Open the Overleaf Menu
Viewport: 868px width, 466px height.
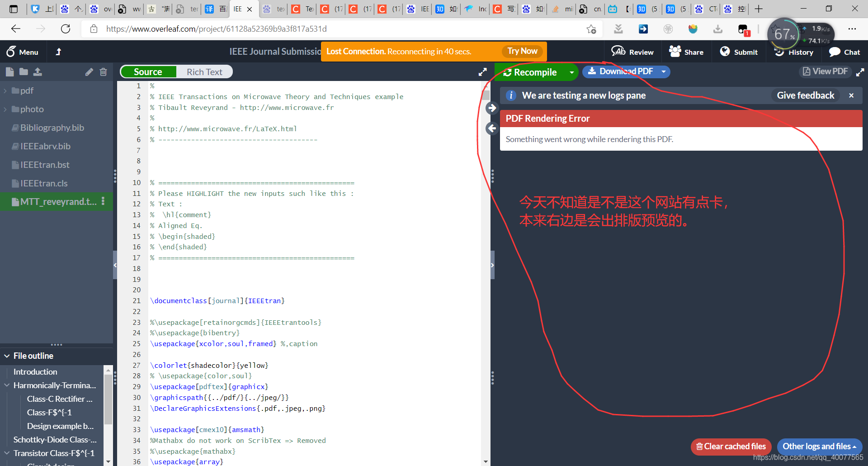click(x=22, y=52)
